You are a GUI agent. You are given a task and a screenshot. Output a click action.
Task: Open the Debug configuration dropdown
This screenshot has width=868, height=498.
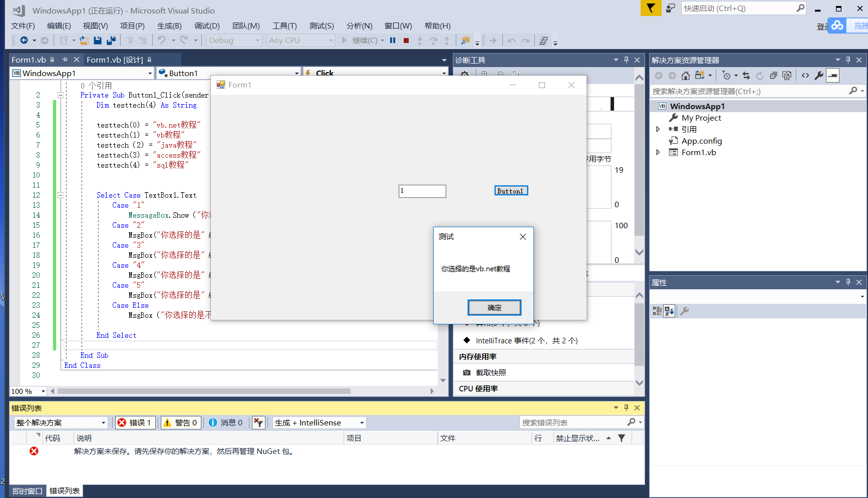click(258, 41)
